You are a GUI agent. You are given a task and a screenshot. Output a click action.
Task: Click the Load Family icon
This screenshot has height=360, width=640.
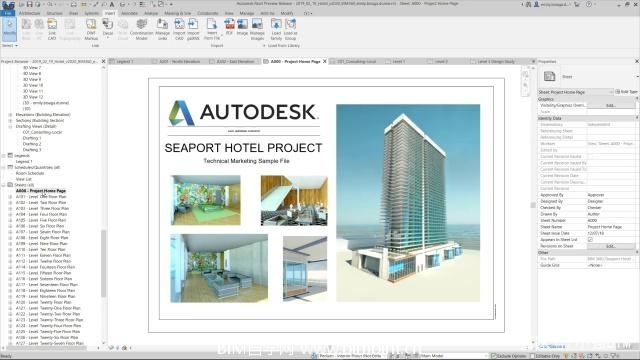point(276,29)
